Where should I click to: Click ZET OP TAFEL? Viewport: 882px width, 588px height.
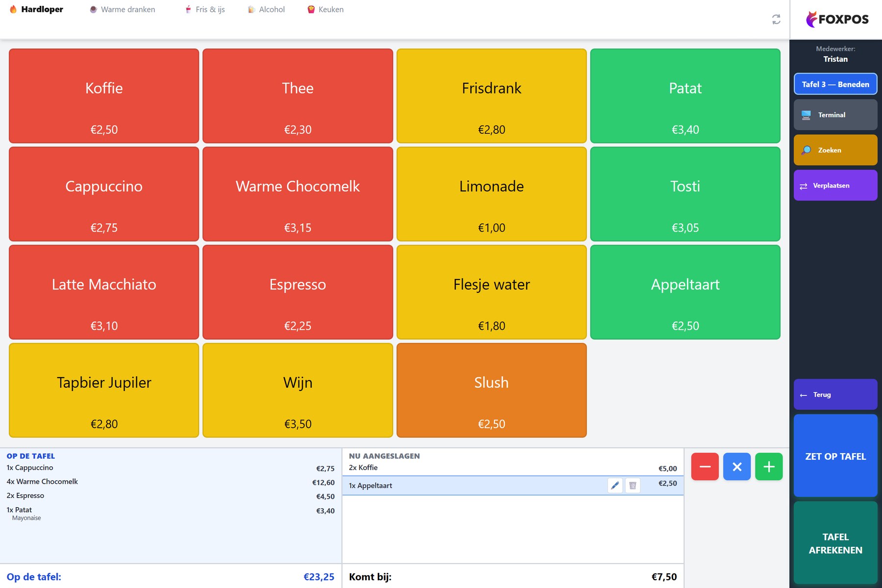pos(835,456)
